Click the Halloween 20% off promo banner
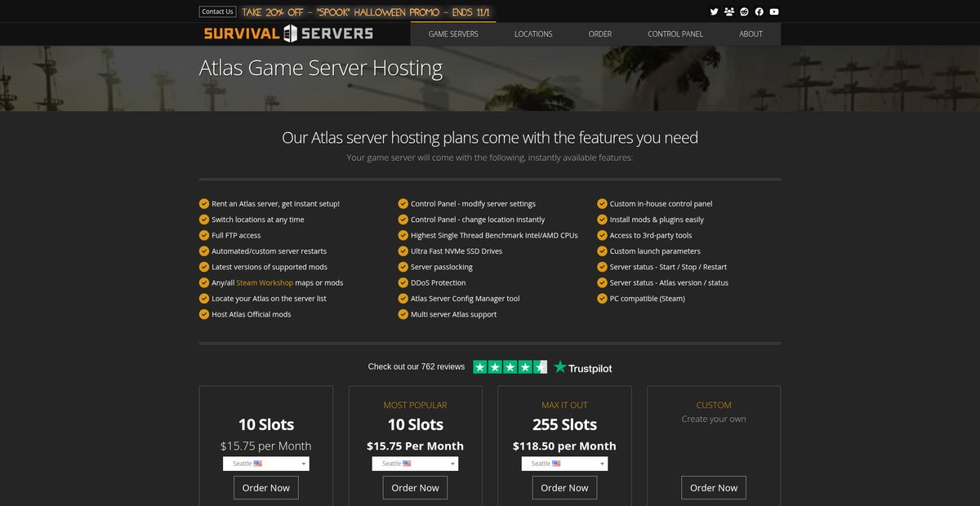 [x=367, y=12]
